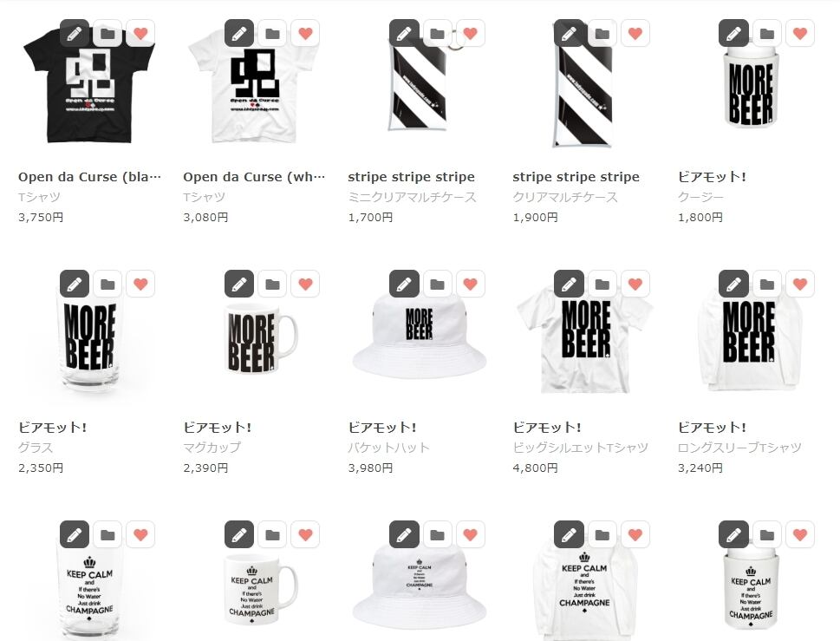840x641 pixels.
Task: Edit the MORE BEER マグカップ
Action: pyautogui.click(x=239, y=284)
